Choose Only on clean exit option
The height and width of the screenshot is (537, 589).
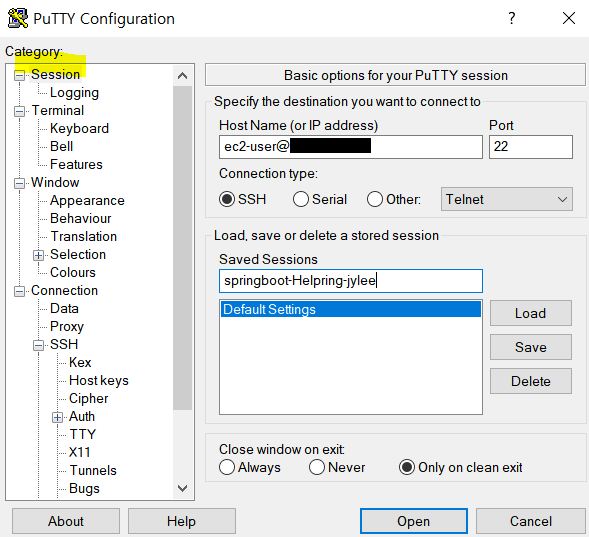(x=407, y=468)
